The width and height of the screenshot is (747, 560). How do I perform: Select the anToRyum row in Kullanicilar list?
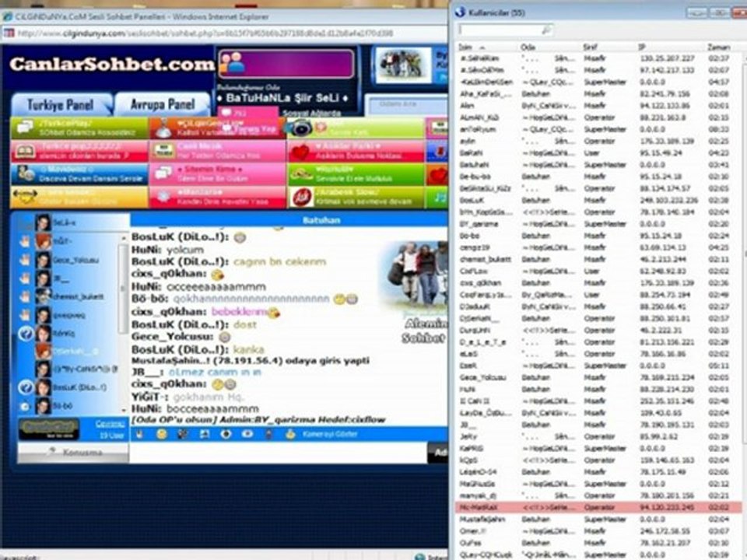click(598, 129)
